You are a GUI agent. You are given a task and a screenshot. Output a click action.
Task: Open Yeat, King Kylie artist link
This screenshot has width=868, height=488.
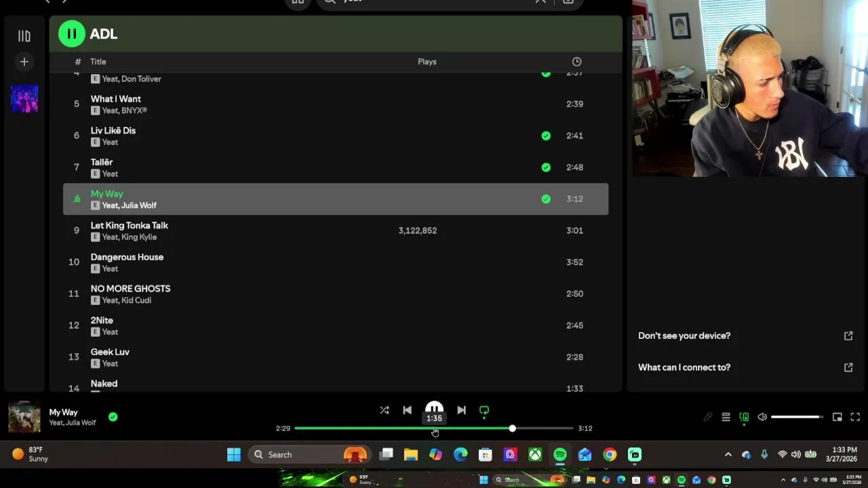pos(129,237)
